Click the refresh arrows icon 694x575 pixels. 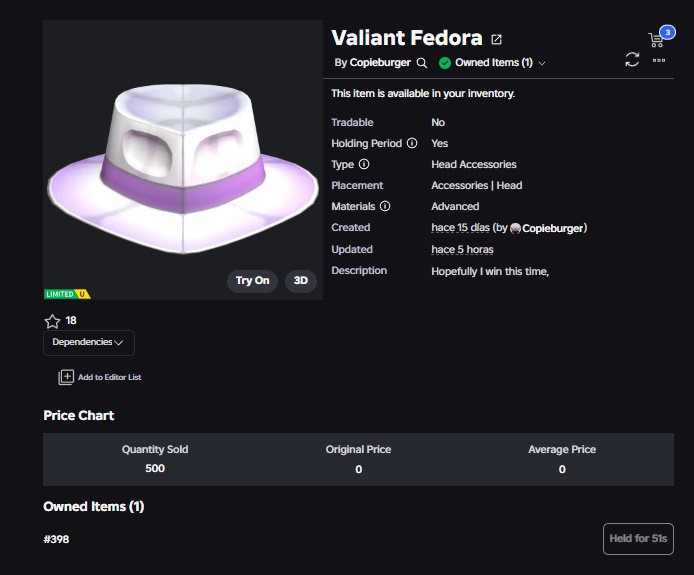coord(632,60)
